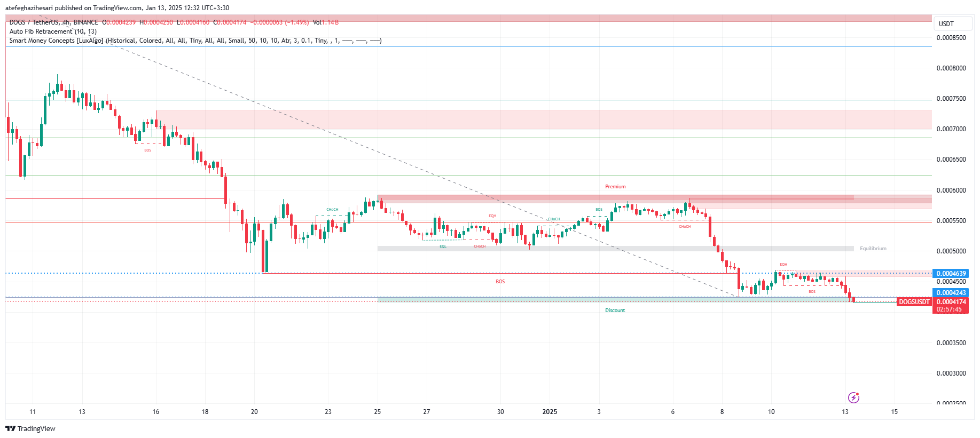Click the 02:57:45 candle countdown
The image size is (980, 438).
coord(949,309)
